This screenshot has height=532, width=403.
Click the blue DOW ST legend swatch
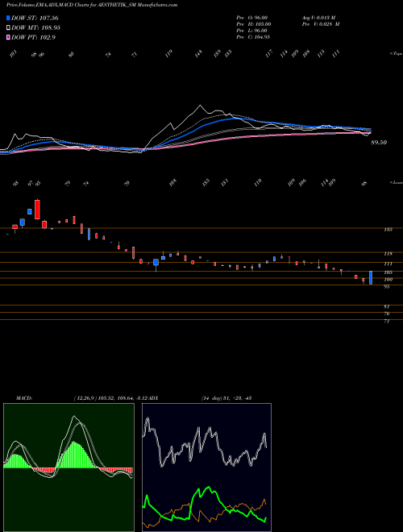(x=8, y=18)
